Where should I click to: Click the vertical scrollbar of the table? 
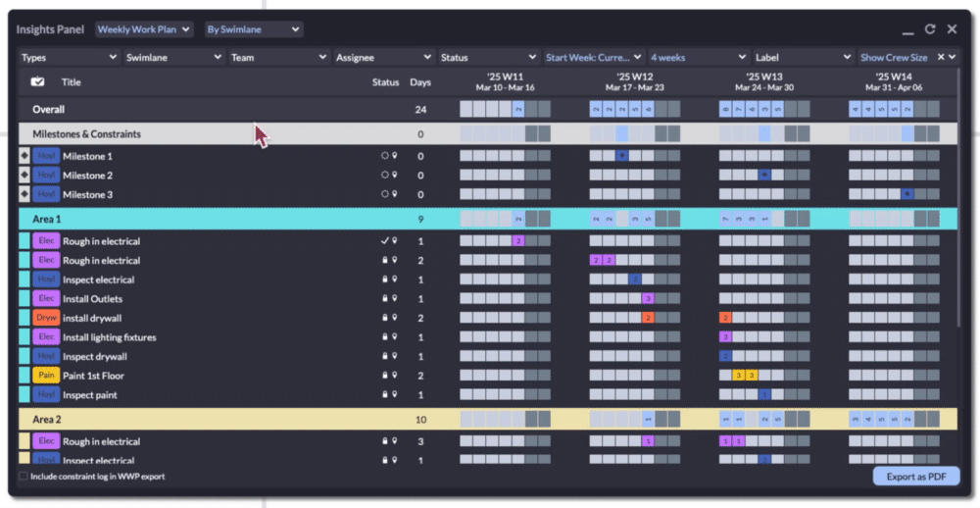(x=960, y=197)
